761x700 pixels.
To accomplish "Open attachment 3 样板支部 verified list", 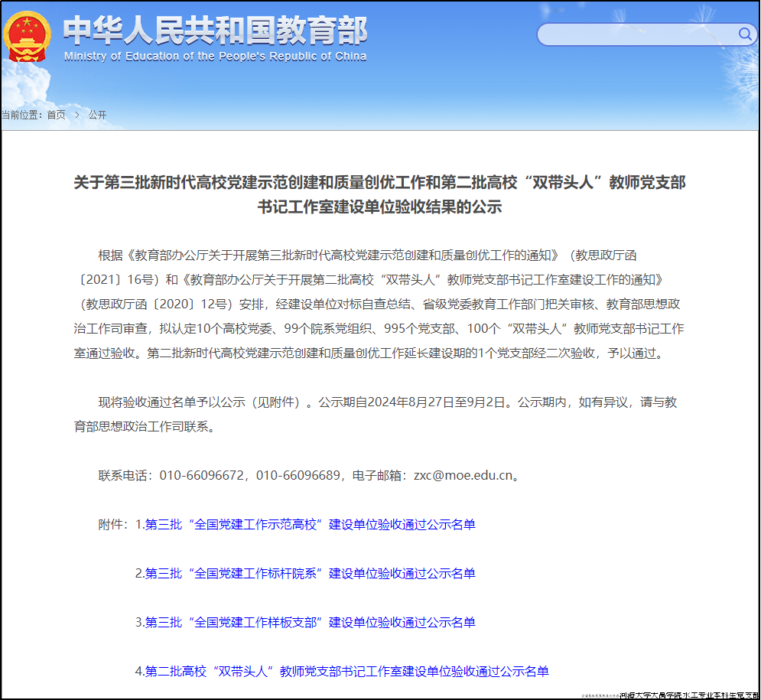I will coord(310,622).
